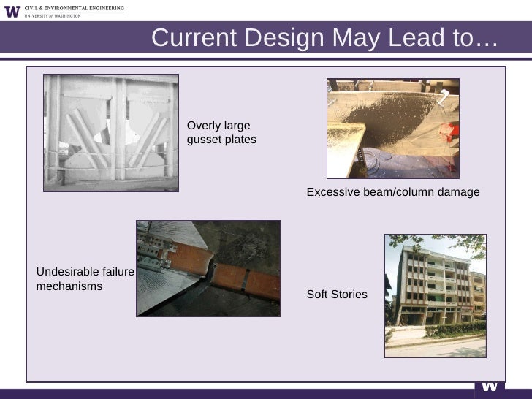Image resolution: width=532 pixels, height=399 pixels.
Task: Click the gusset plate truss photo
Action: [x=111, y=133]
